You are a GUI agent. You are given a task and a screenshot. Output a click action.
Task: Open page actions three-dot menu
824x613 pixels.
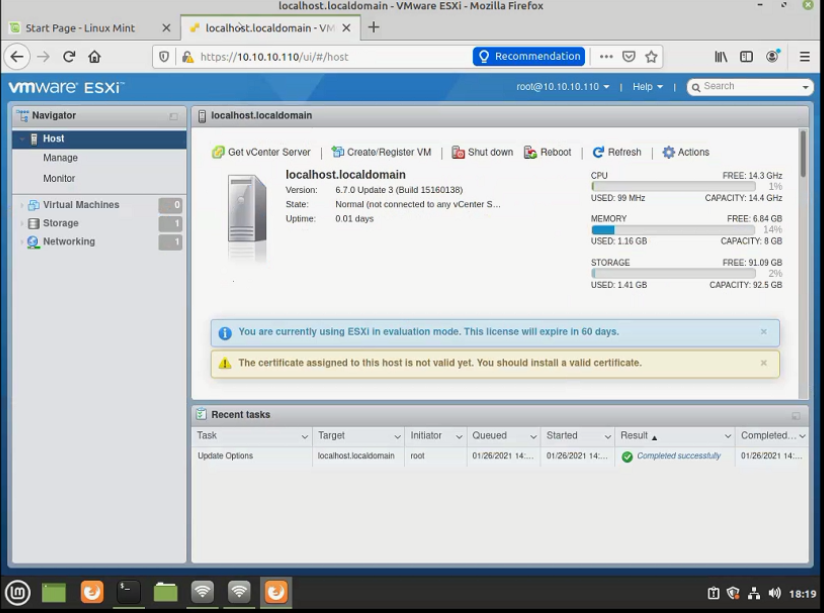click(x=606, y=57)
